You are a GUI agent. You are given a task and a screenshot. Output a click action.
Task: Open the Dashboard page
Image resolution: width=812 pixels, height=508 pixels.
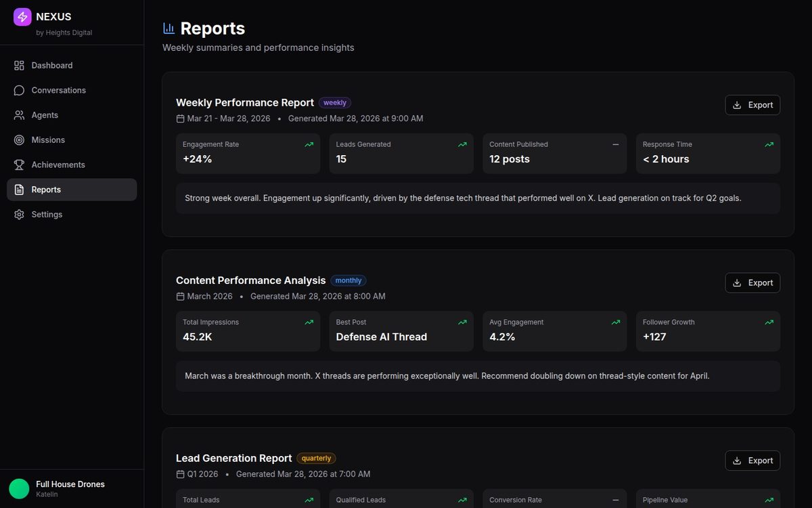pyautogui.click(x=72, y=66)
